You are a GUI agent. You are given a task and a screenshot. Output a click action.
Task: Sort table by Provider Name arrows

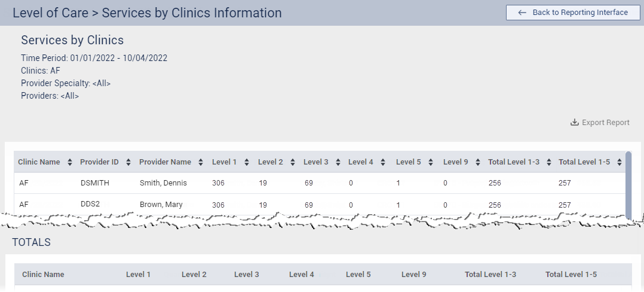pyautogui.click(x=201, y=162)
